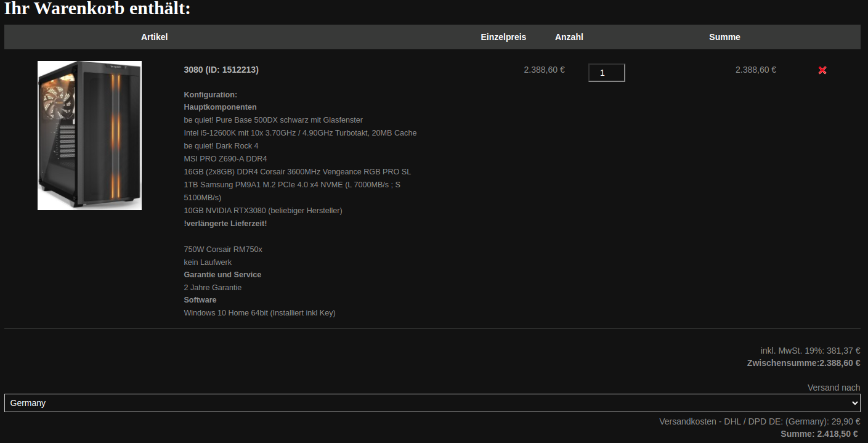The width and height of the screenshot is (868, 443).
Task: Click the Hauptkomponenten section label
Action: [220, 107]
